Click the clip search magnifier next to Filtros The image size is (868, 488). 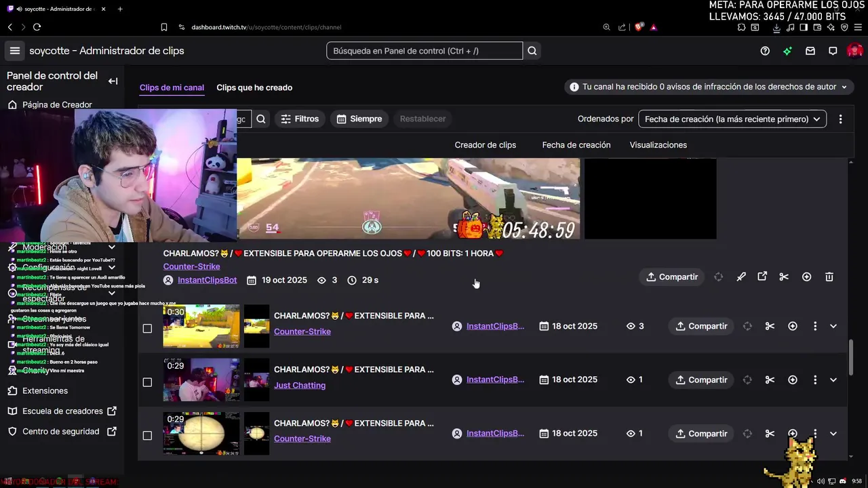pos(261,119)
